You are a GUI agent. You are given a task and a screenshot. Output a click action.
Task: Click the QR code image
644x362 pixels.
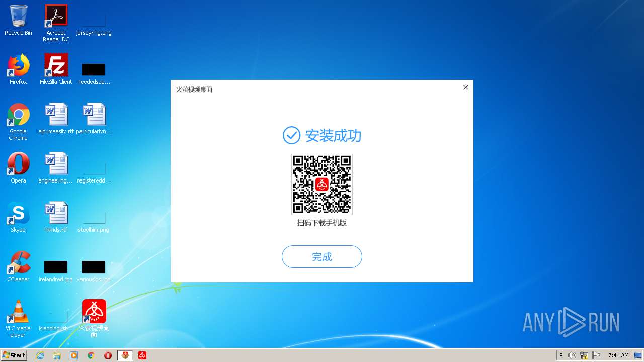coord(322,185)
